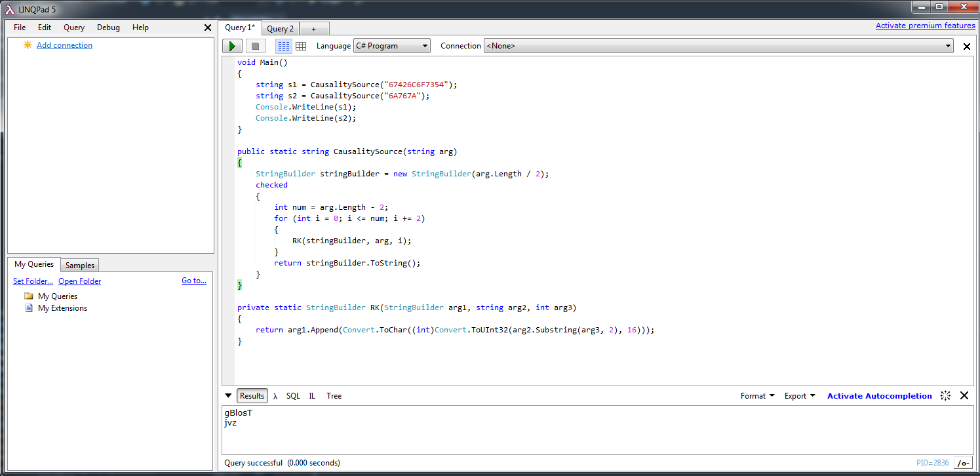Click the Console.WriteLine(s1) line
Screen dimensions: 980x476
pos(305,107)
